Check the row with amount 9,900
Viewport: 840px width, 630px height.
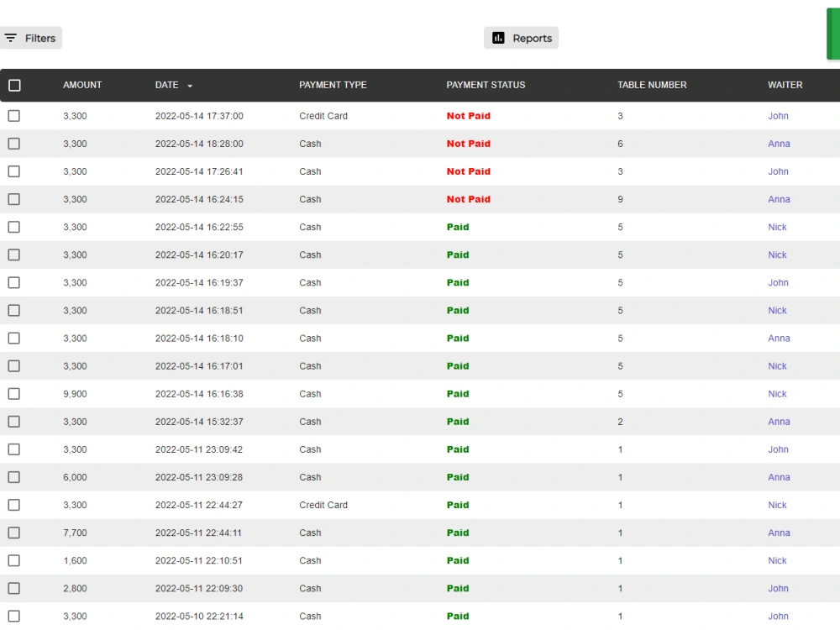[x=14, y=394]
